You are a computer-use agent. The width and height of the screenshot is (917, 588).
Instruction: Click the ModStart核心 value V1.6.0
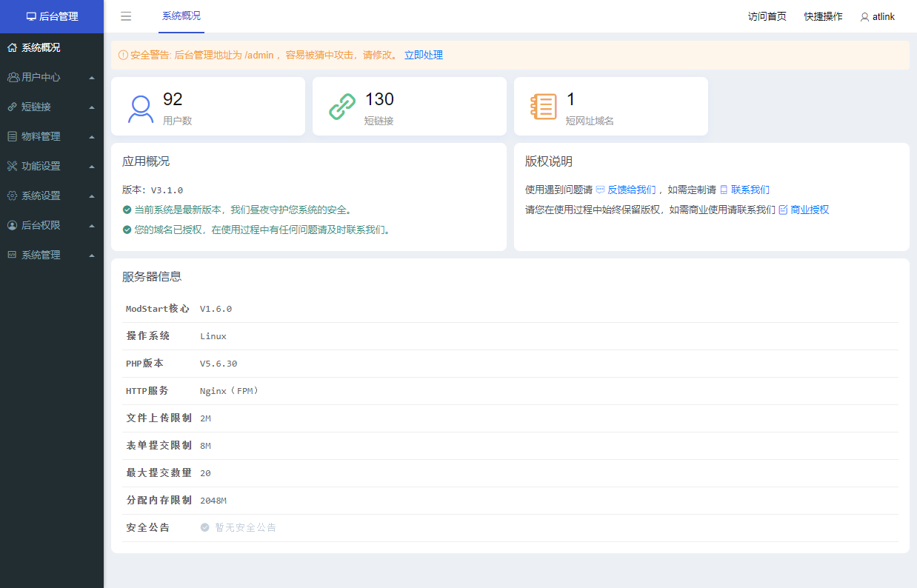tap(216, 309)
